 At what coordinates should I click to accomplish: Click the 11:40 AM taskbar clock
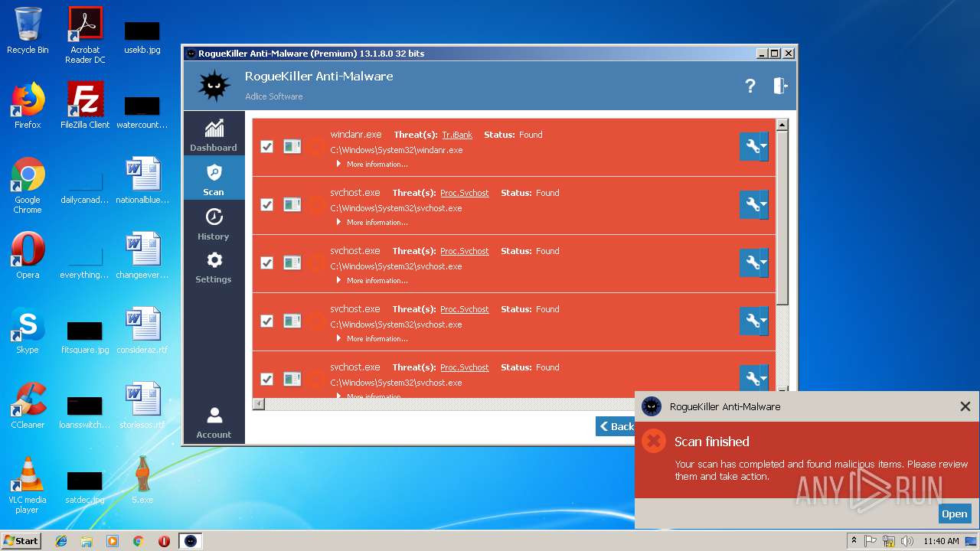[x=941, y=541]
